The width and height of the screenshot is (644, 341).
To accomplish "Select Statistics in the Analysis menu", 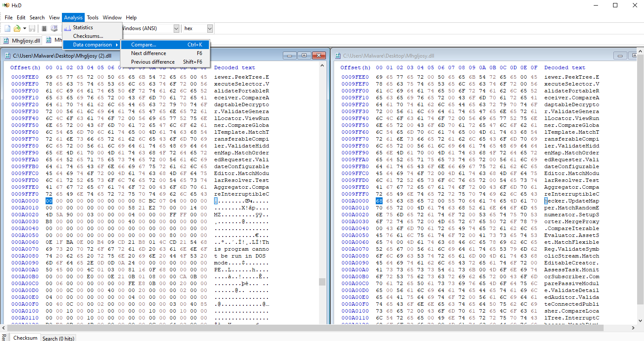I will 92,28.
